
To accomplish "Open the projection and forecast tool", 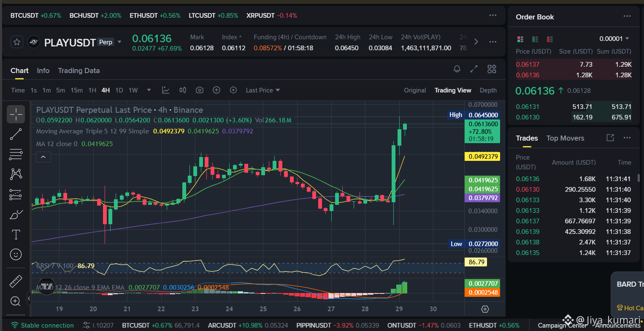I will point(16,194).
